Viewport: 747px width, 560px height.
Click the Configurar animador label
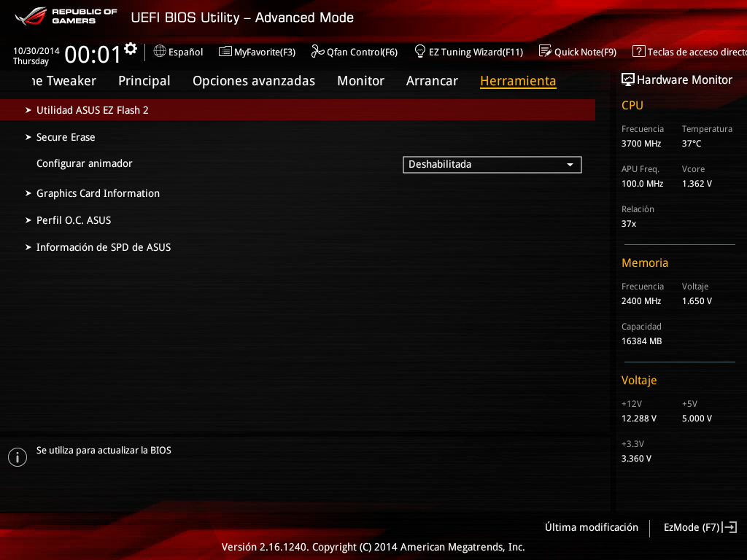tap(85, 163)
